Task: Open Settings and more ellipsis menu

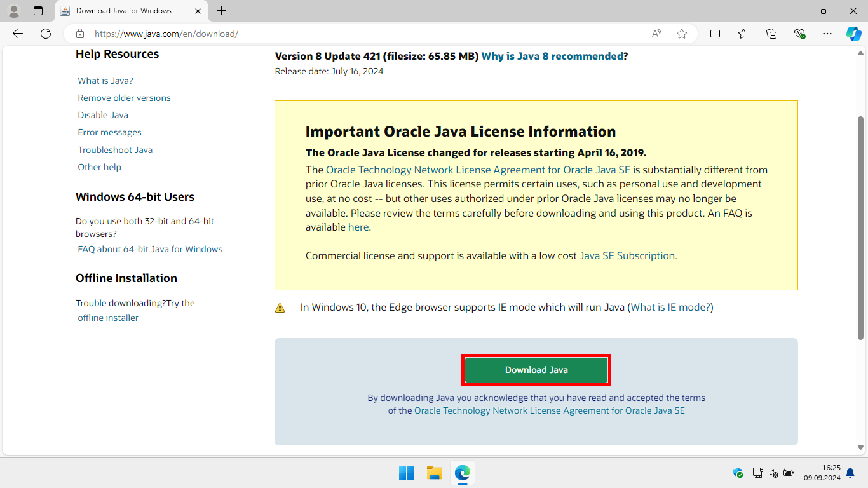Action: [827, 34]
